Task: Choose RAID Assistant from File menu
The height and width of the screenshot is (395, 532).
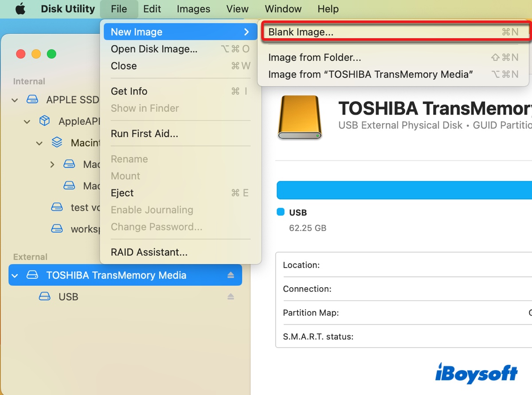Action: [x=149, y=252]
